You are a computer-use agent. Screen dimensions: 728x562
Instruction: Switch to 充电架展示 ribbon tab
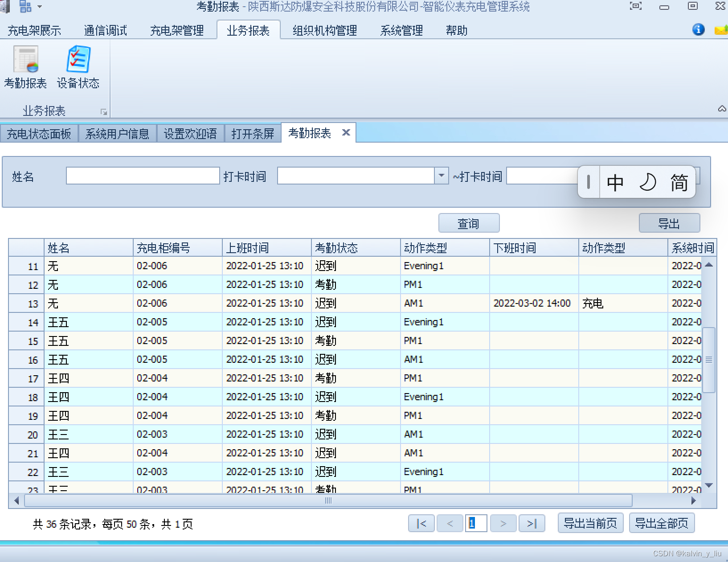34,30
